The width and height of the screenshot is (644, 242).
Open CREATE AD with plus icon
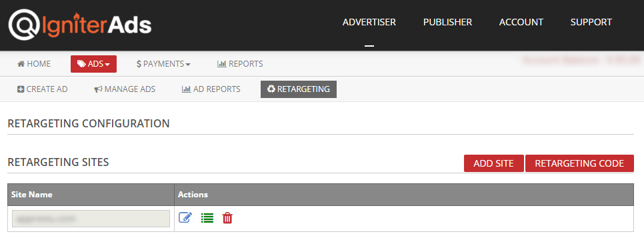pos(42,89)
